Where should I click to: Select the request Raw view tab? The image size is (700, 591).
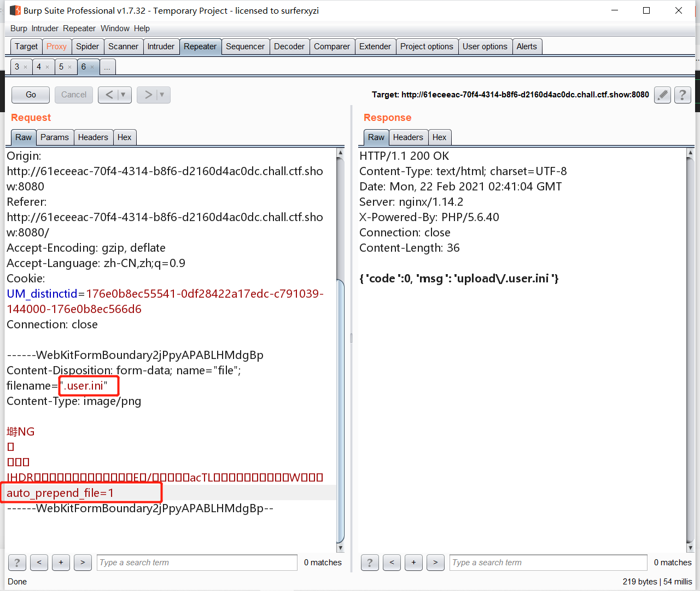pos(24,137)
